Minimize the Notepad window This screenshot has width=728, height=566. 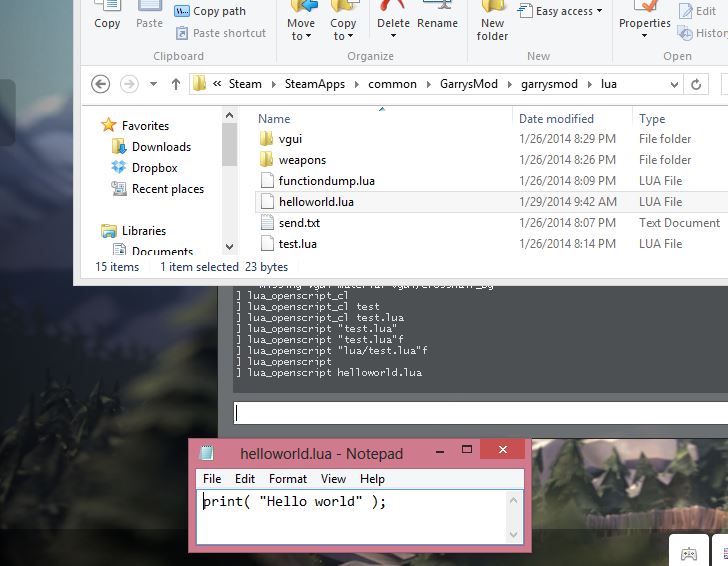[440, 451]
